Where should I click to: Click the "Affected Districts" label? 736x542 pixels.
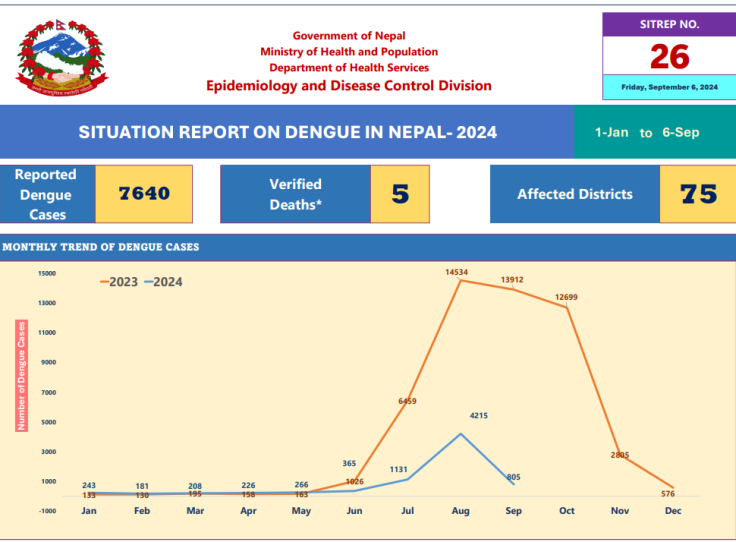575,194
